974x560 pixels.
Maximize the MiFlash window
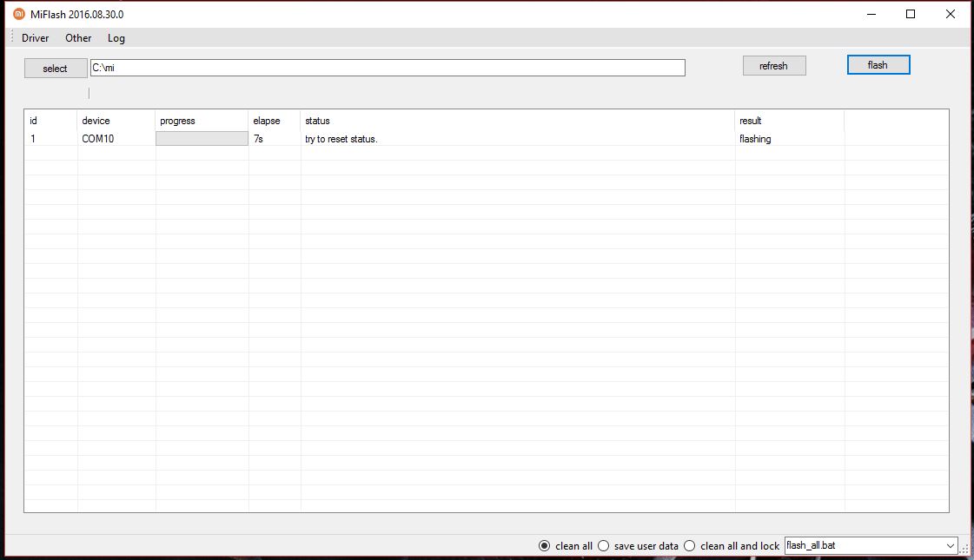click(911, 14)
